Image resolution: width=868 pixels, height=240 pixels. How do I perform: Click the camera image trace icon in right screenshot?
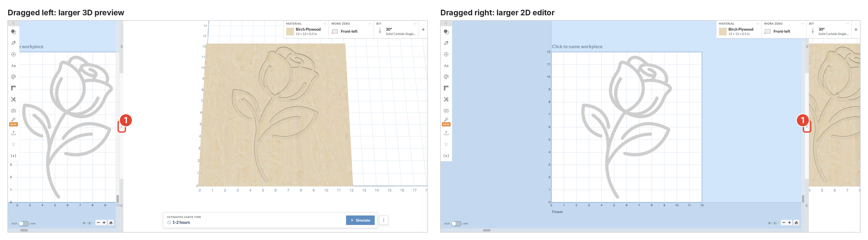pos(446,111)
